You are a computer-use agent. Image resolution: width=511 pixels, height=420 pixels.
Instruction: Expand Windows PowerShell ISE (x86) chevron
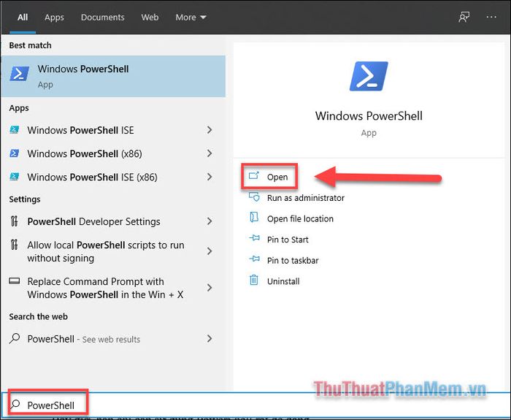(x=210, y=177)
